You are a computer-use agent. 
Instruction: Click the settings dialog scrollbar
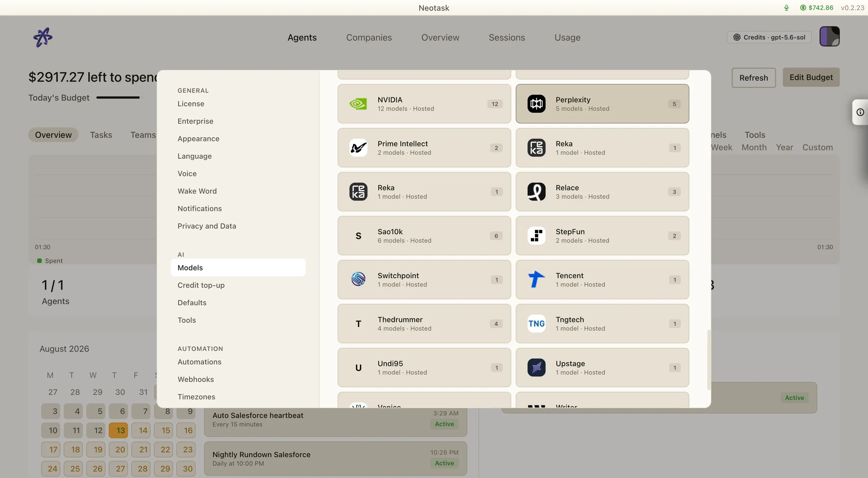click(709, 360)
